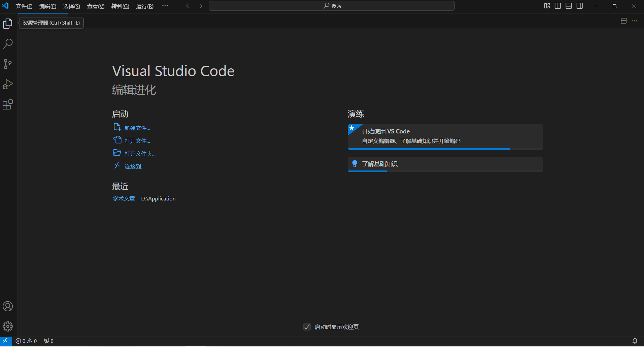Click the 搜索 command center box

[x=332, y=6]
